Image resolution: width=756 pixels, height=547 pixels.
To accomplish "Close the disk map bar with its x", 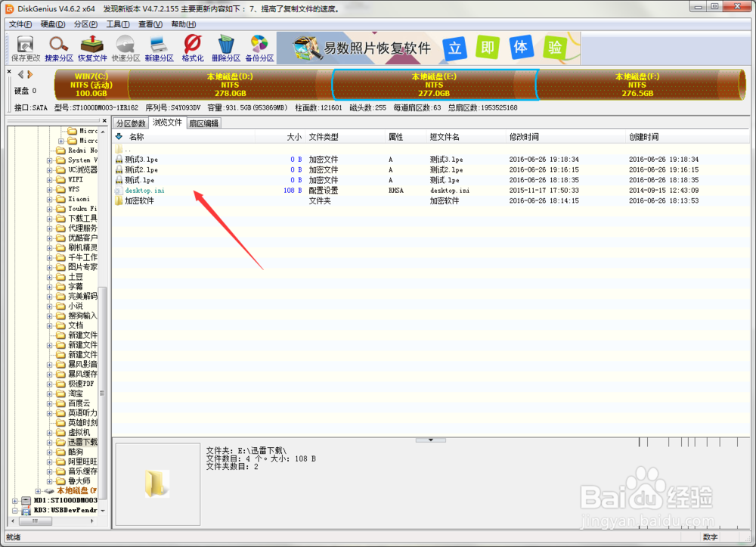I will pyautogui.click(x=9, y=71).
